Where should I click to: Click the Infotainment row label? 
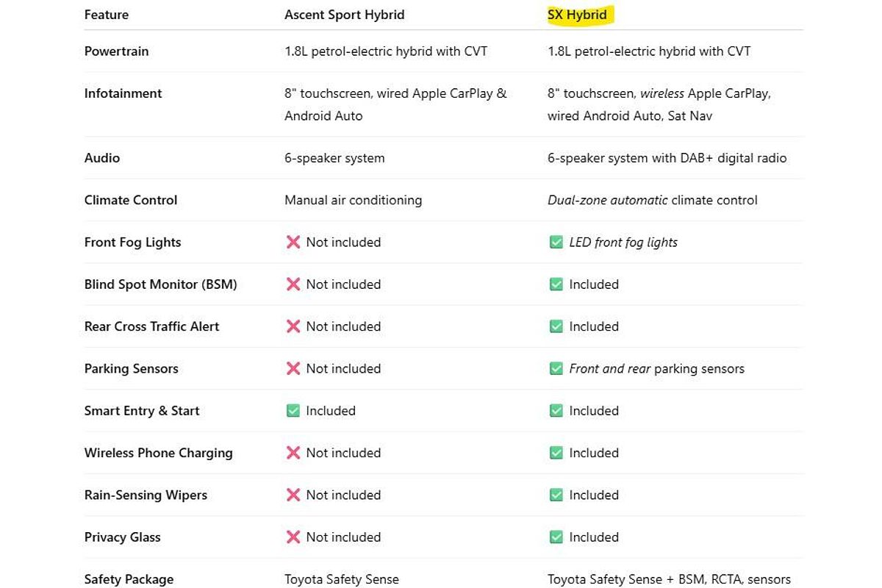[123, 93]
